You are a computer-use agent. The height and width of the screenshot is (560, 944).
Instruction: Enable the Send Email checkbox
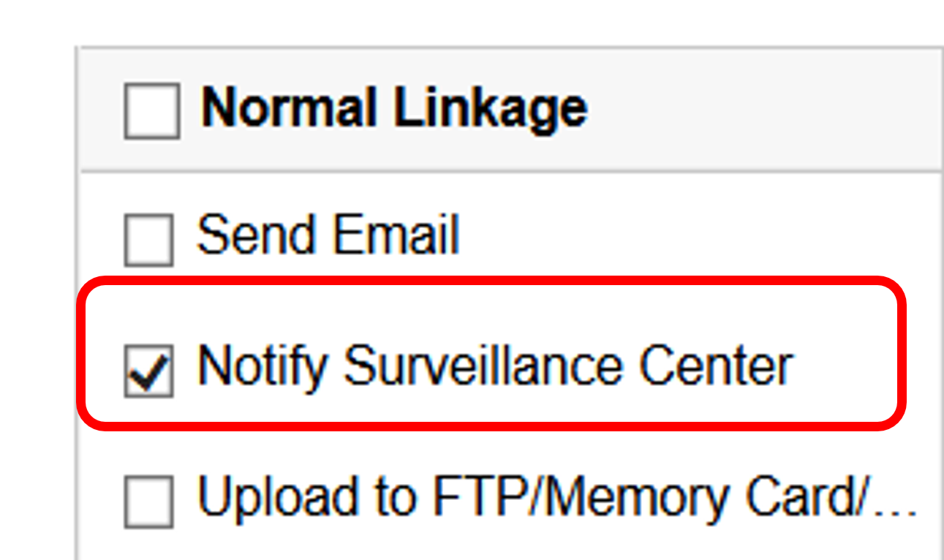(148, 239)
